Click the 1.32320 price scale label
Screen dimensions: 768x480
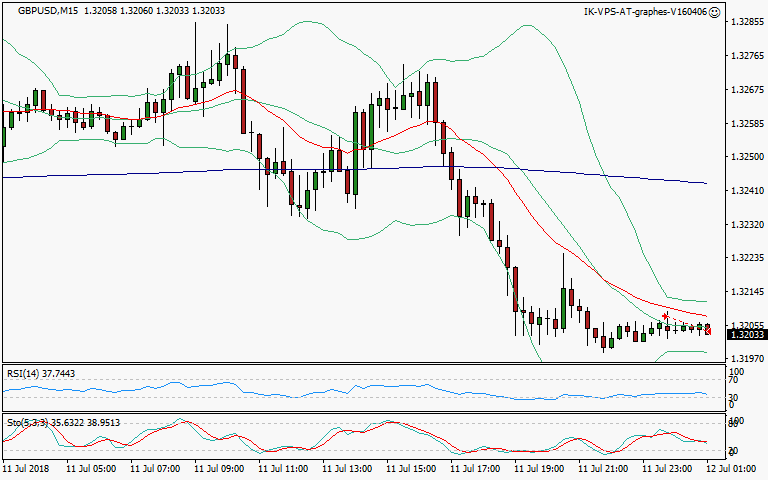pyautogui.click(x=747, y=224)
